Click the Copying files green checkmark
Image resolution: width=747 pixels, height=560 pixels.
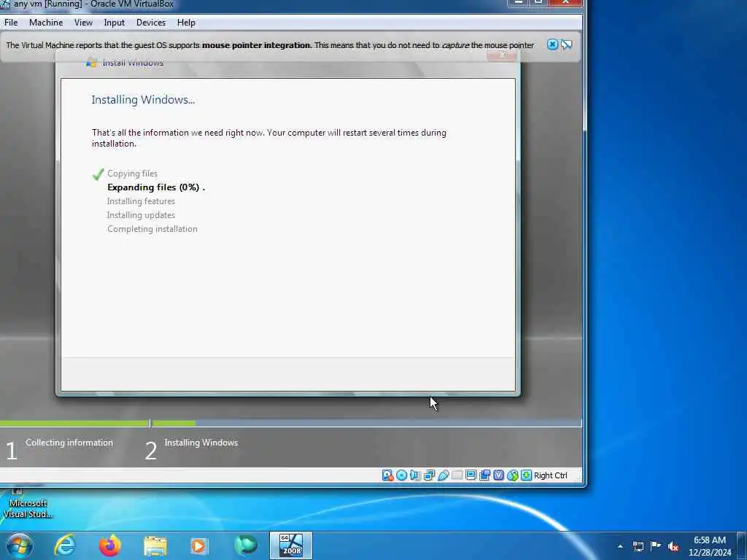[x=98, y=174]
